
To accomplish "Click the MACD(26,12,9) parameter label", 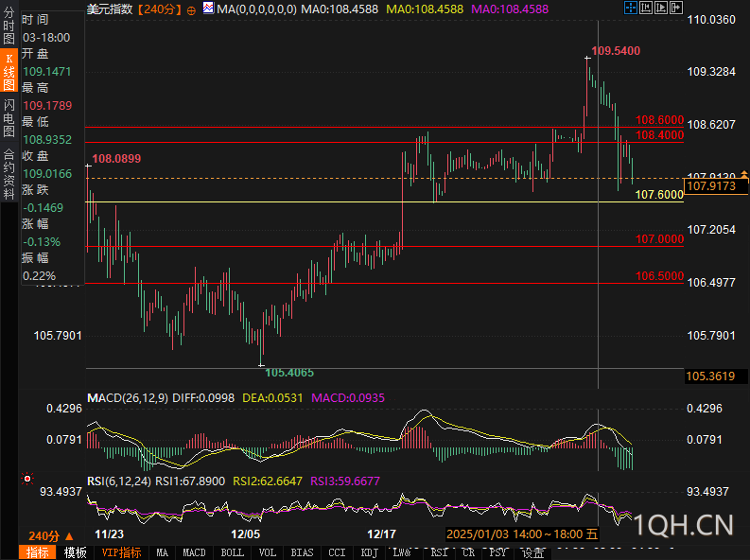I will pyautogui.click(x=128, y=398).
